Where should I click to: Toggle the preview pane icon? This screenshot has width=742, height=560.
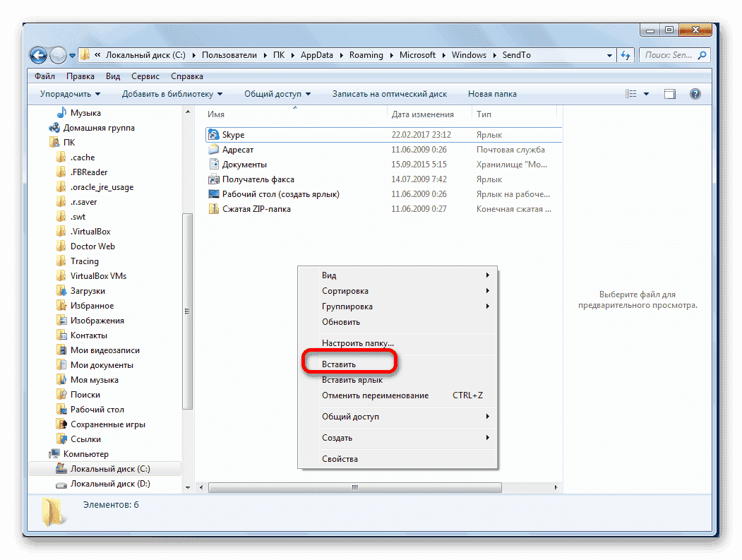669,93
